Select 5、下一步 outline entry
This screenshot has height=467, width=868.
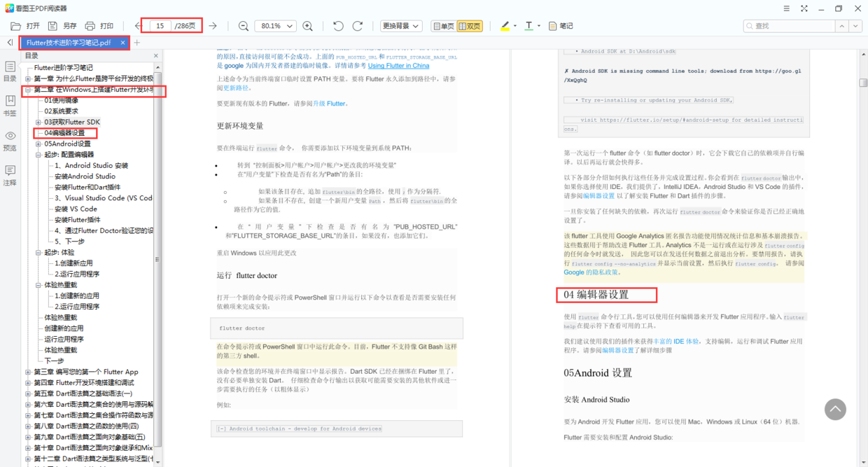(x=70, y=242)
